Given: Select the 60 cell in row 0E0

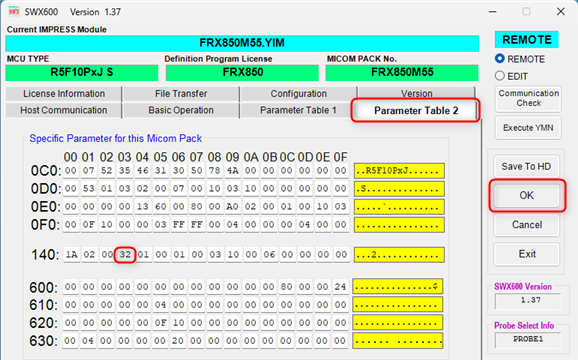Looking at the screenshot, I should pos(160,207).
